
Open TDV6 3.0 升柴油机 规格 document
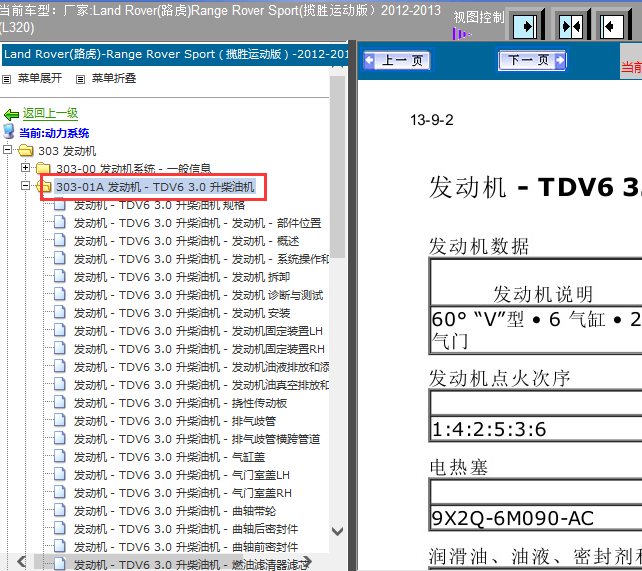[x=159, y=205]
